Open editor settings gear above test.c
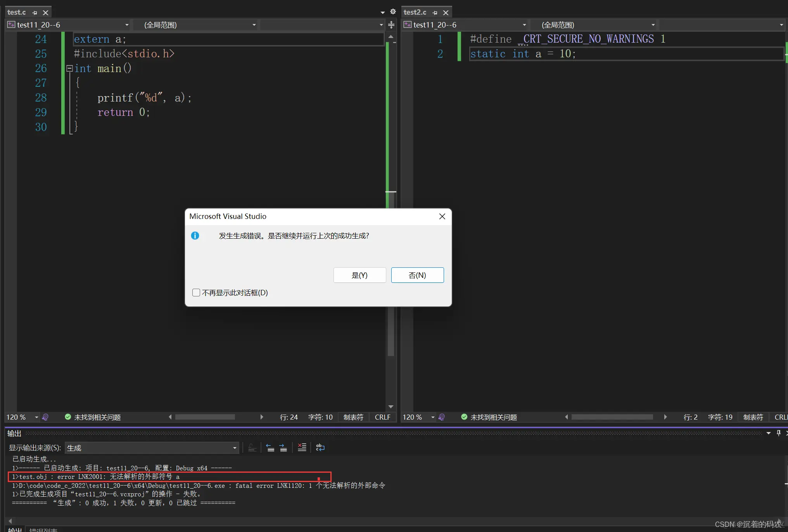788x532 pixels. point(393,12)
